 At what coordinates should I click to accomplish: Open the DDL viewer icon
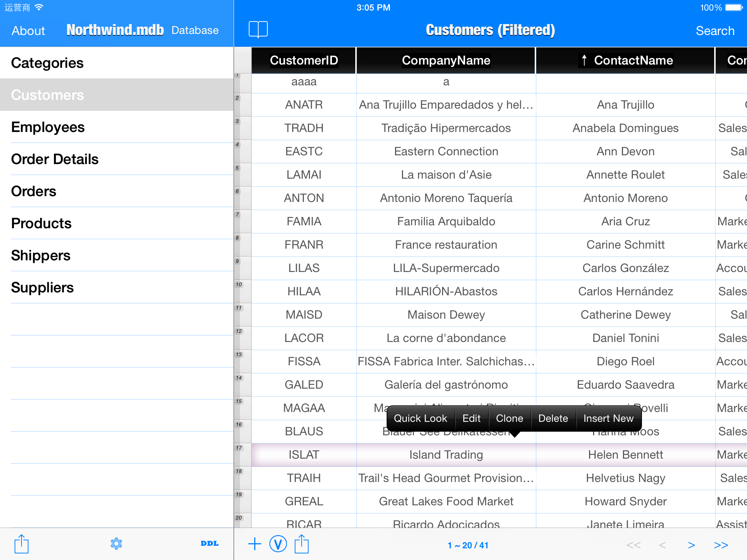click(x=209, y=544)
